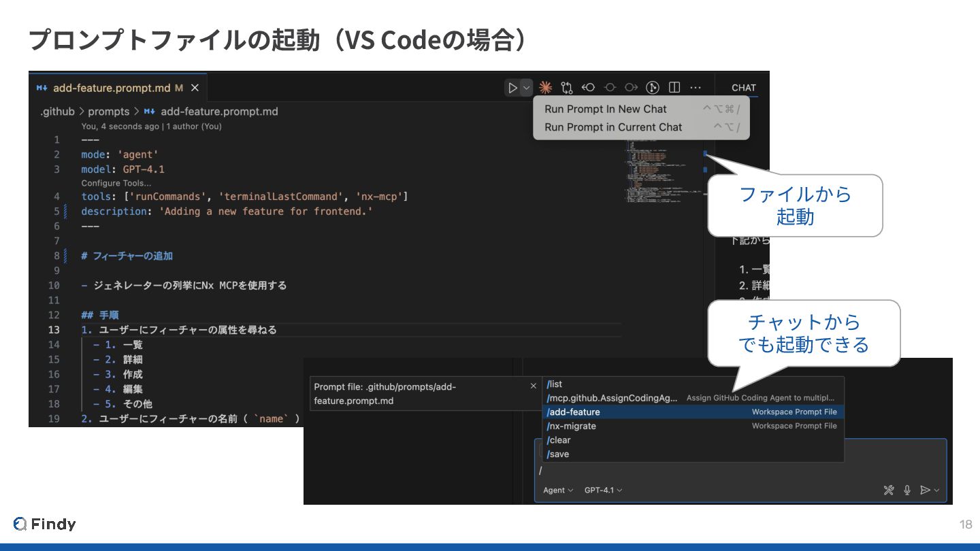Click .github in the breadcrumb
The image size is (980, 551).
click(x=56, y=112)
